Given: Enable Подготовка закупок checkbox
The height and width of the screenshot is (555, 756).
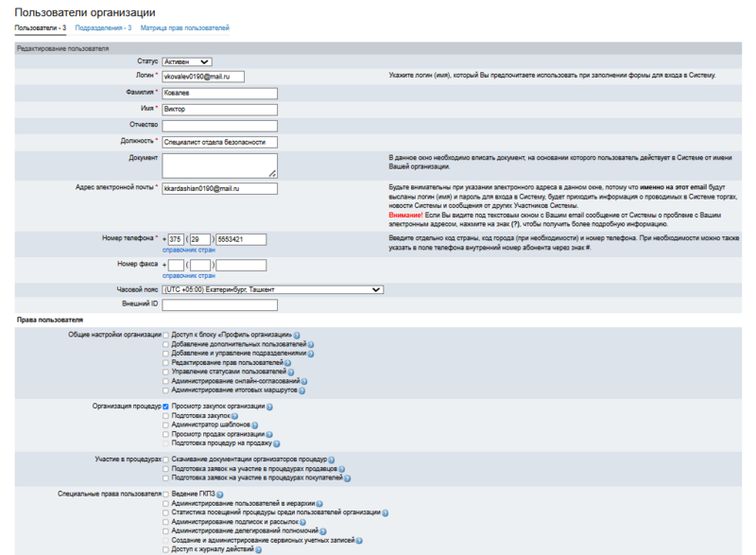Looking at the screenshot, I should click(166, 416).
